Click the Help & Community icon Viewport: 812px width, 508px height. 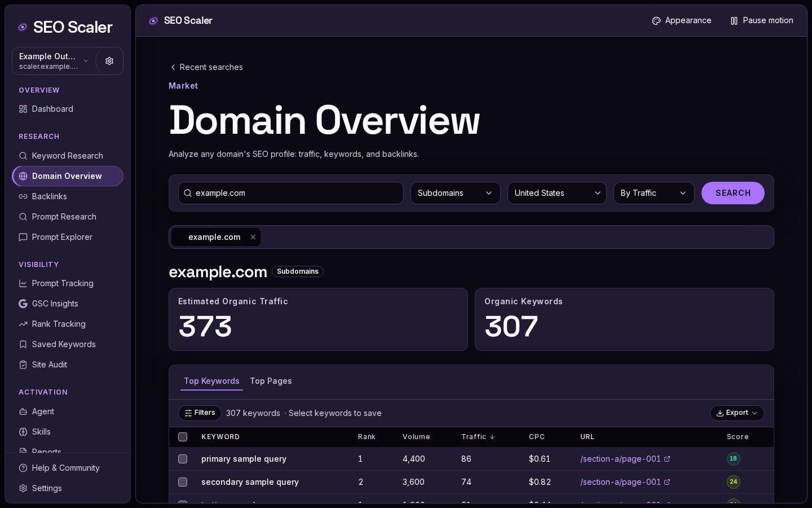(x=23, y=468)
